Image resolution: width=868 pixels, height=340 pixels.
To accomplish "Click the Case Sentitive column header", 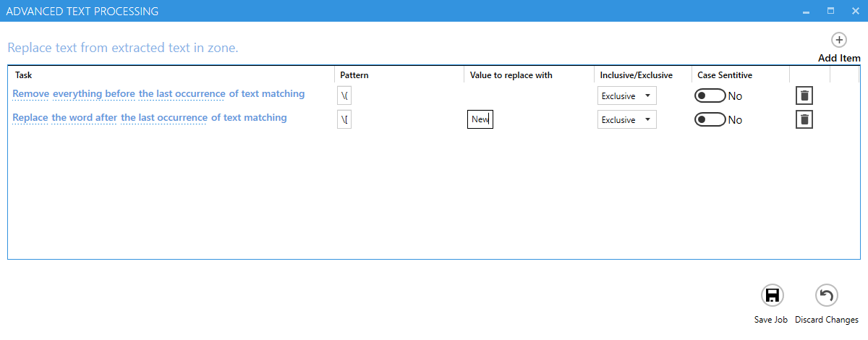I will pos(725,75).
